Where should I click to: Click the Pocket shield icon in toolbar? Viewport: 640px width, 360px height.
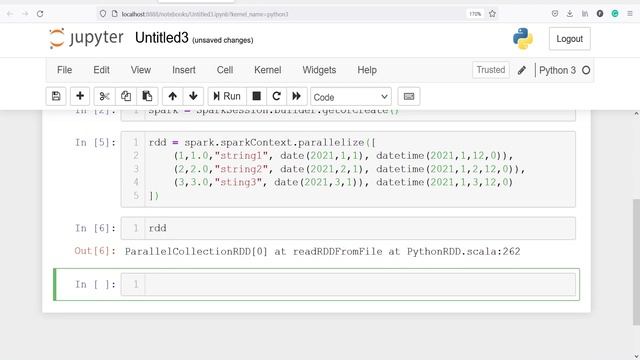(555, 14)
